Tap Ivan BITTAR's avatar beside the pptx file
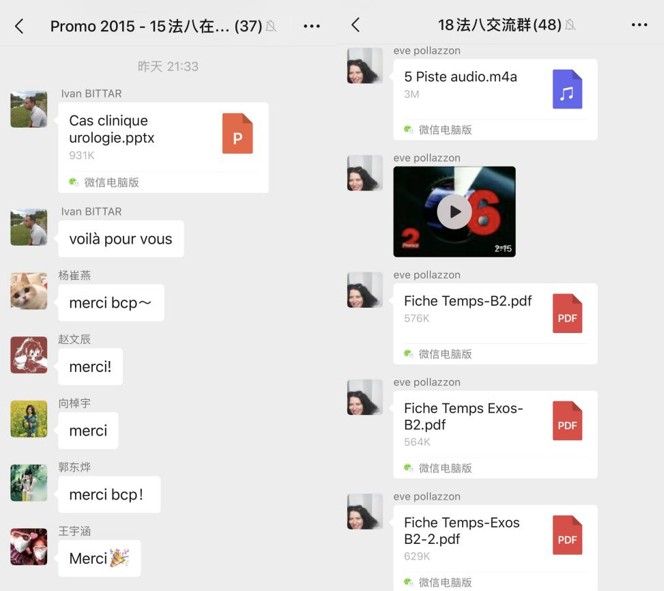This screenshot has width=664, height=591. pyautogui.click(x=29, y=109)
